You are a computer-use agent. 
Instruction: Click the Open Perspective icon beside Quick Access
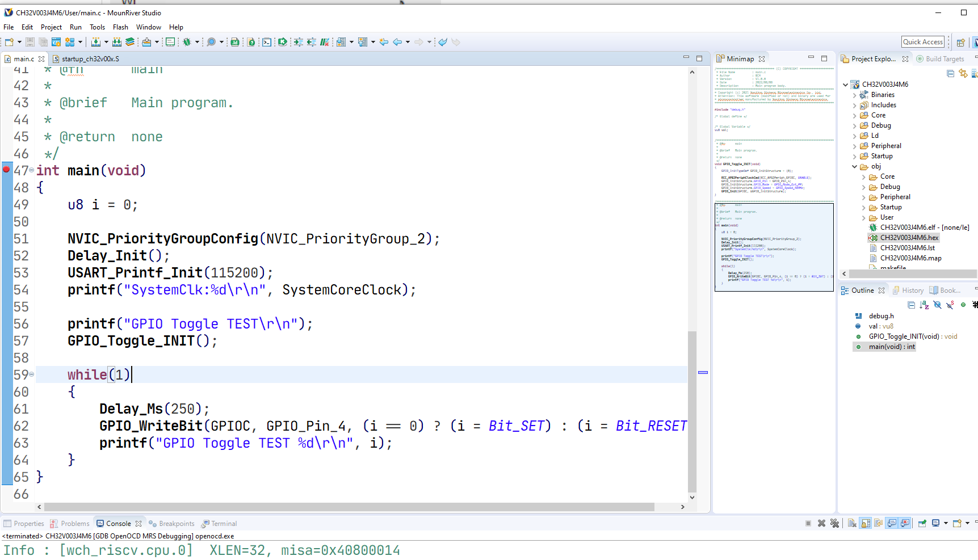click(961, 42)
